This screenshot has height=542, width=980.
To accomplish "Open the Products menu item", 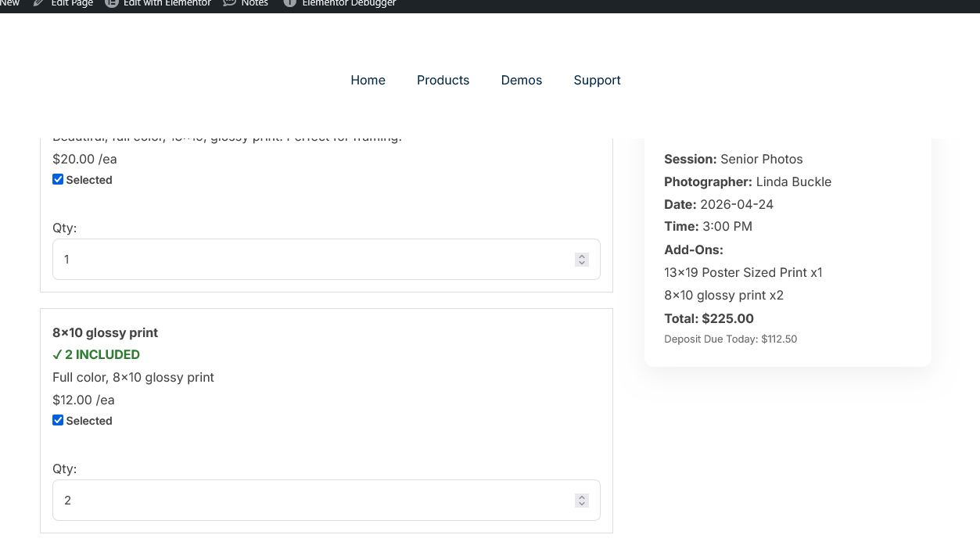I will (443, 80).
